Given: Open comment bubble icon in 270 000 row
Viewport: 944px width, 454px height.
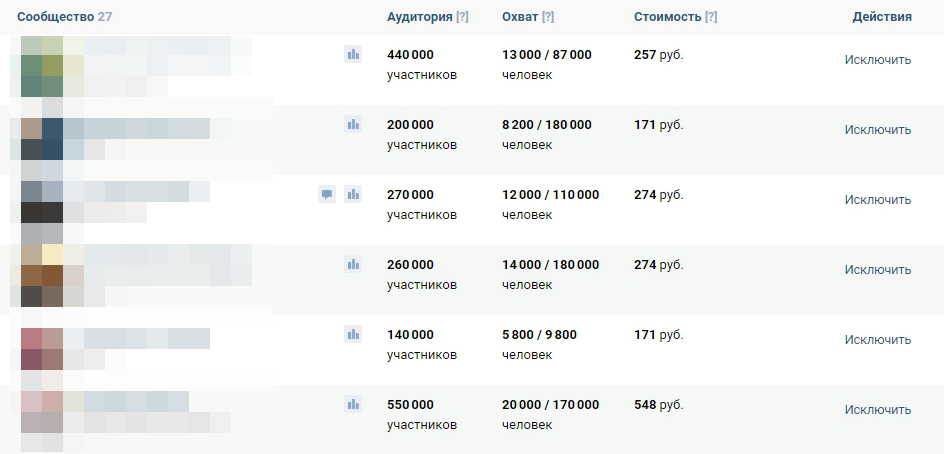Looking at the screenshot, I should point(326,194).
